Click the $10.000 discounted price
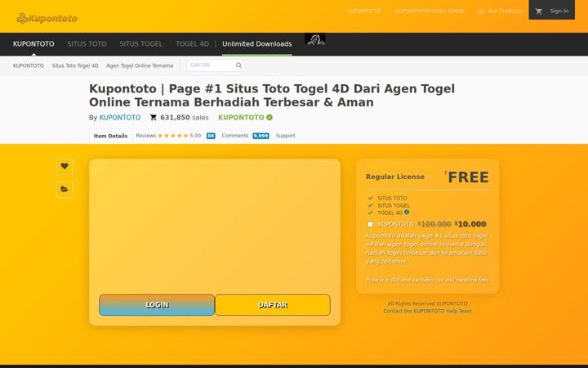 (472, 224)
